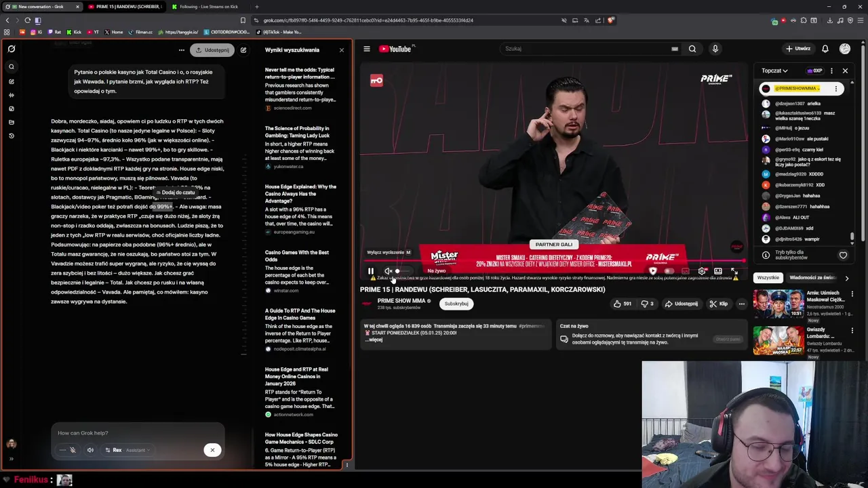The image size is (868, 488).
Task: Jump to live with 'Na żywo' indicator
Action: point(436,271)
